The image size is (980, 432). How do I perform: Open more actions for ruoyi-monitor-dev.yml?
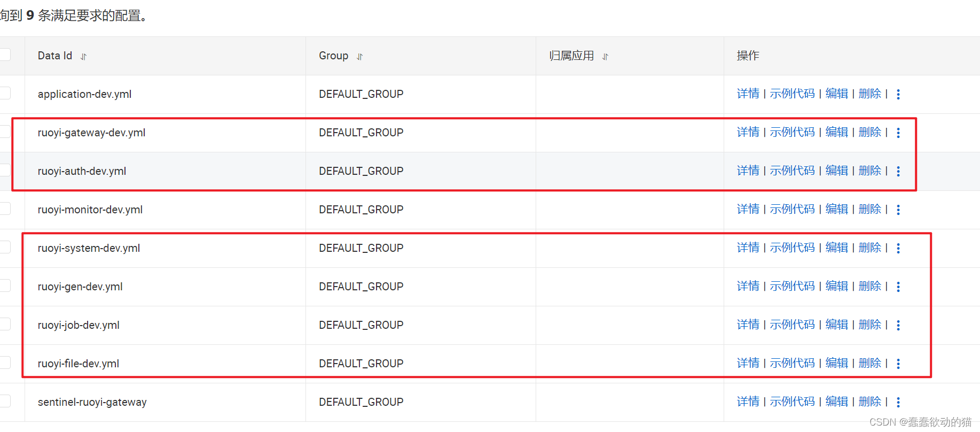click(898, 210)
